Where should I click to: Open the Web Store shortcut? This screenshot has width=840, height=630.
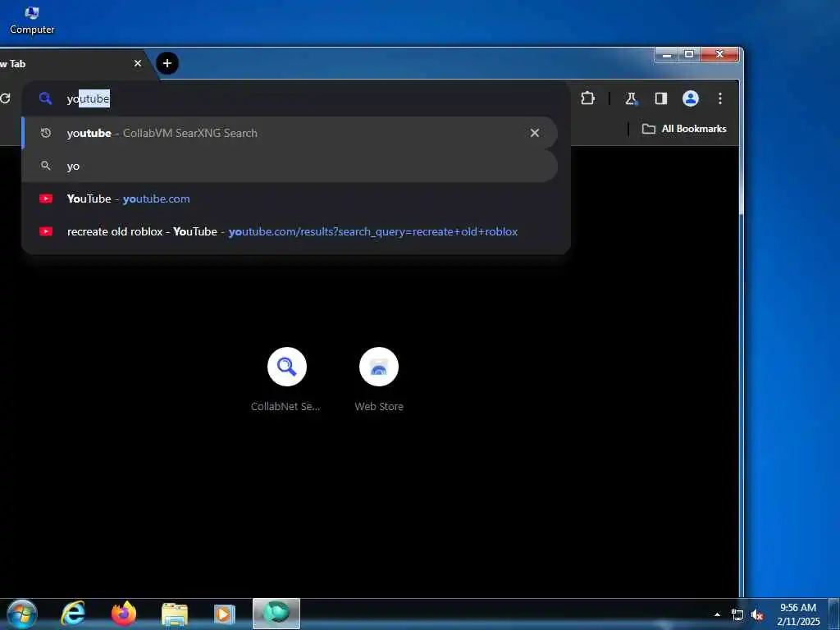[x=379, y=380]
